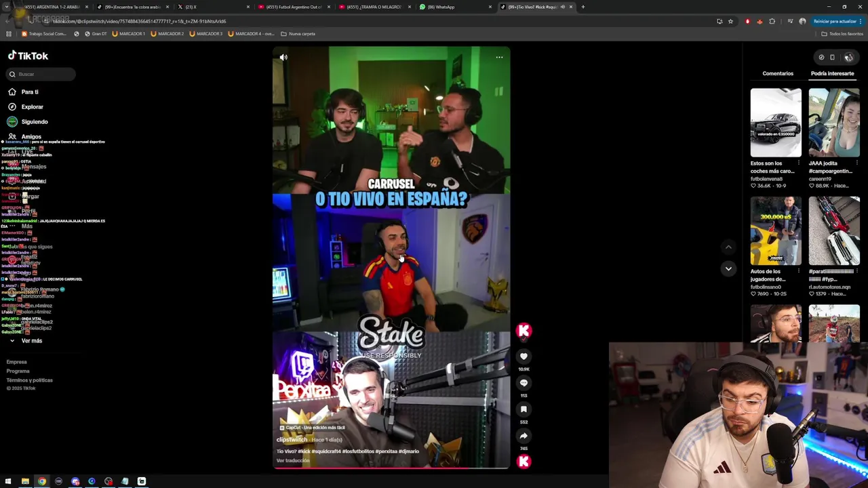
Task: Open the Trabajo Social bookmark
Action: point(44,34)
